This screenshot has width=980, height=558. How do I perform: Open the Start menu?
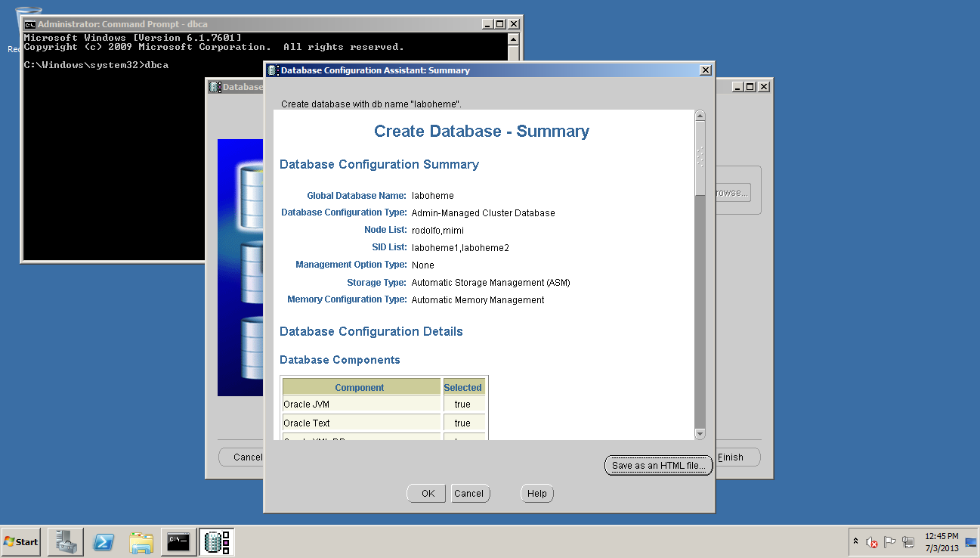tap(21, 541)
